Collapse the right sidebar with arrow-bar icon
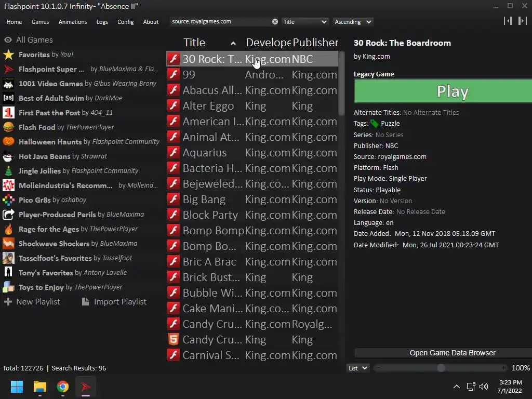Screen dimensions: 532x399 [x=523, y=21]
